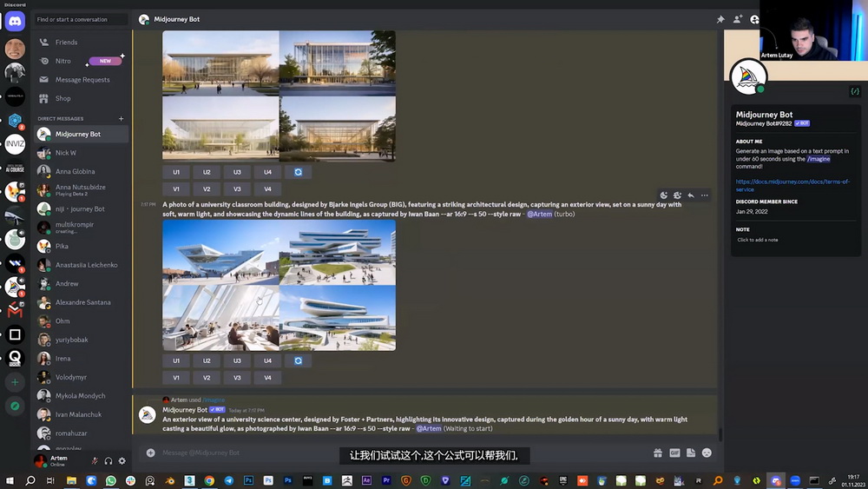The image size is (868, 489).
Task: Click U3 under the glass building grid
Action: coord(237,172)
